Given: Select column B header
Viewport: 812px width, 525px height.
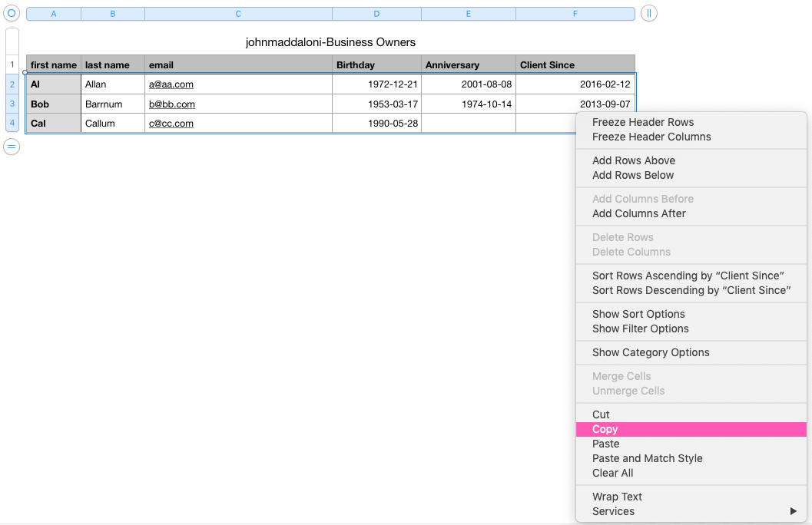Looking at the screenshot, I should click(113, 14).
